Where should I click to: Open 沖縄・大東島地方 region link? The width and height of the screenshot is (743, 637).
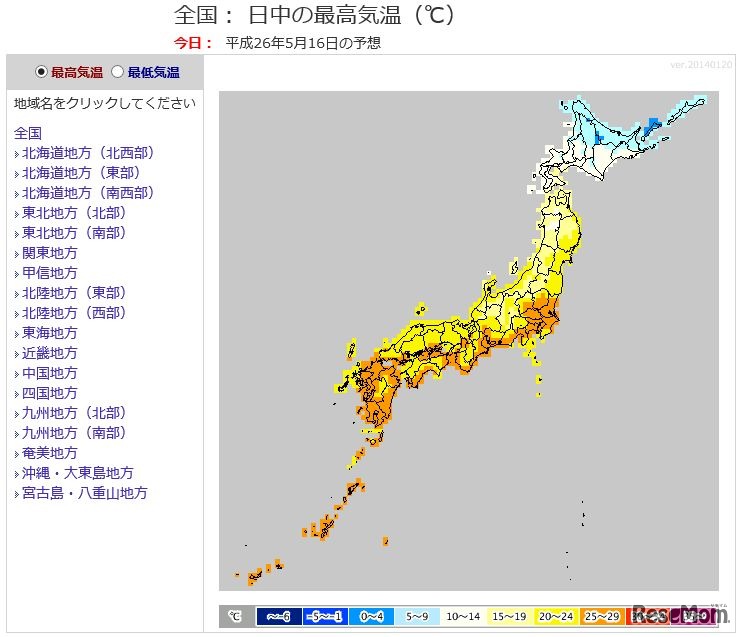coord(78,473)
